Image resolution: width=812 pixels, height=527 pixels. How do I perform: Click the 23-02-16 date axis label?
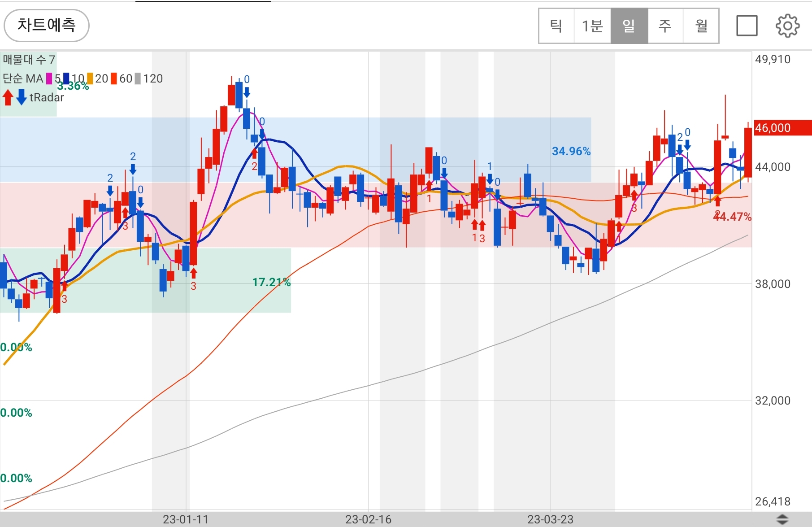click(x=368, y=519)
